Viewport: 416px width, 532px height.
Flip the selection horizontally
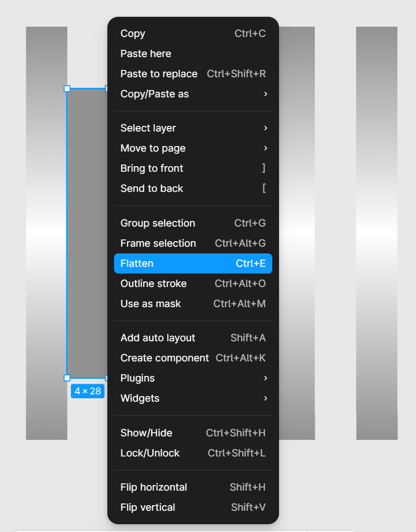(x=154, y=487)
